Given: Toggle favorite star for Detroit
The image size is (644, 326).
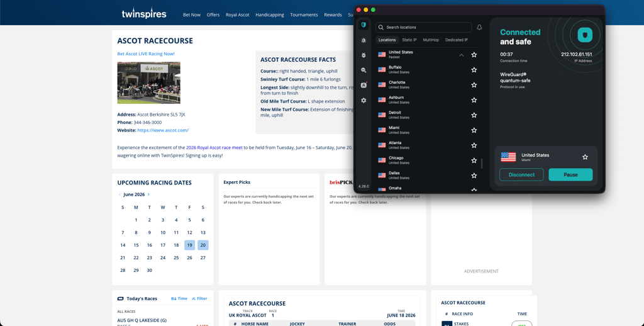Looking at the screenshot, I should [x=474, y=115].
